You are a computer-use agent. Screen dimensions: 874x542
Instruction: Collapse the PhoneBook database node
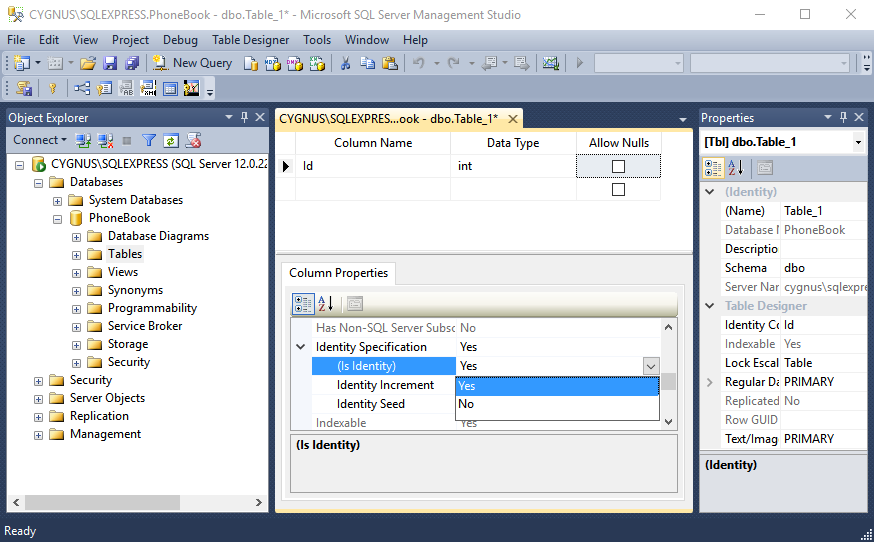[57, 219]
